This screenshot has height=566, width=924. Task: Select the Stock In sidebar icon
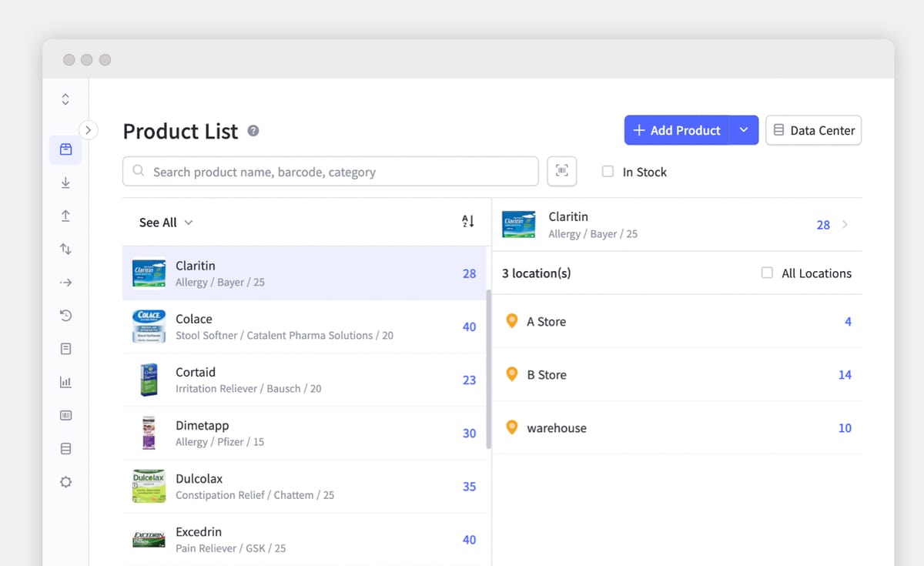pos(65,183)
